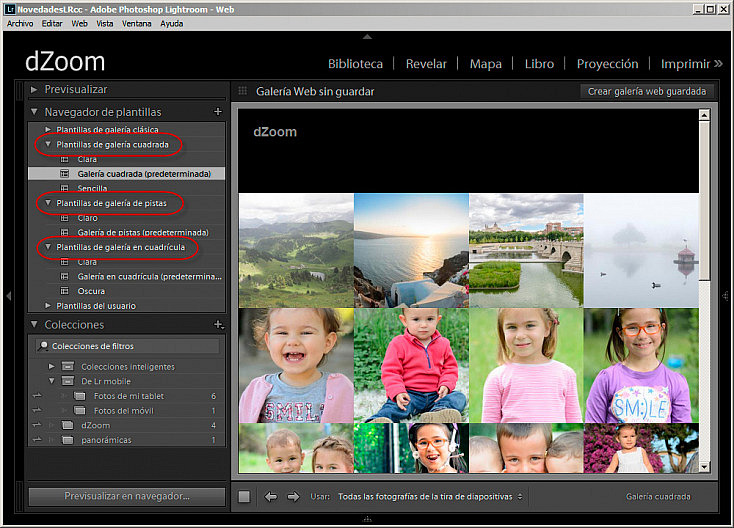Switch to the Mapa module

485,64
